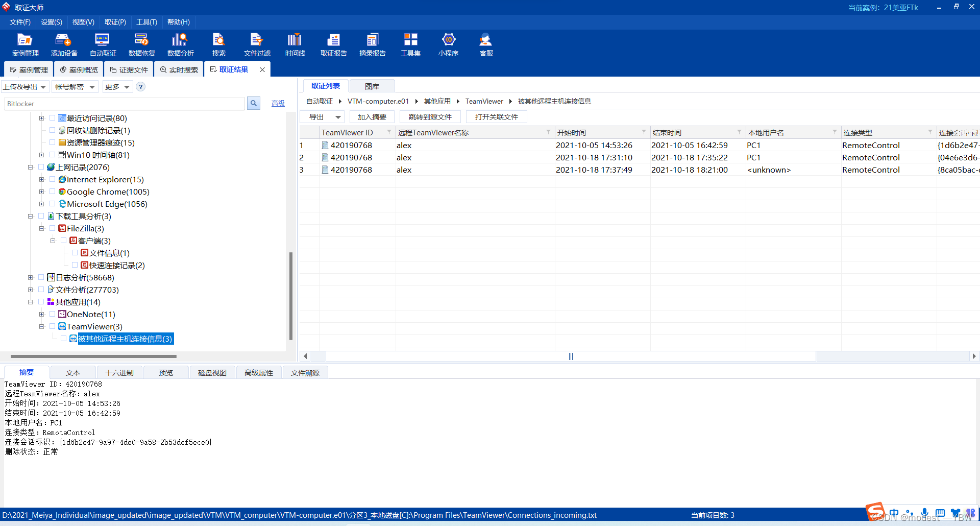The height and width of the screenshot is (526, 980).
Task: Open the 时间线 view
Action: point(295,44)
